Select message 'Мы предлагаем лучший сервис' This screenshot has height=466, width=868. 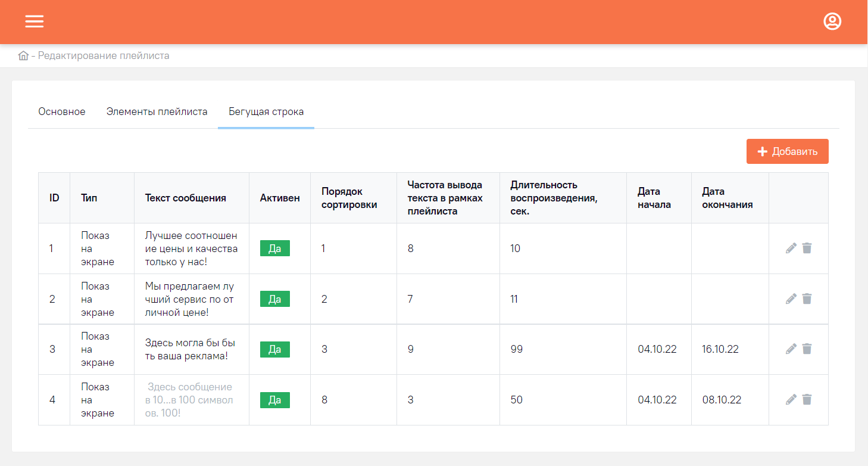coord(190,299)
